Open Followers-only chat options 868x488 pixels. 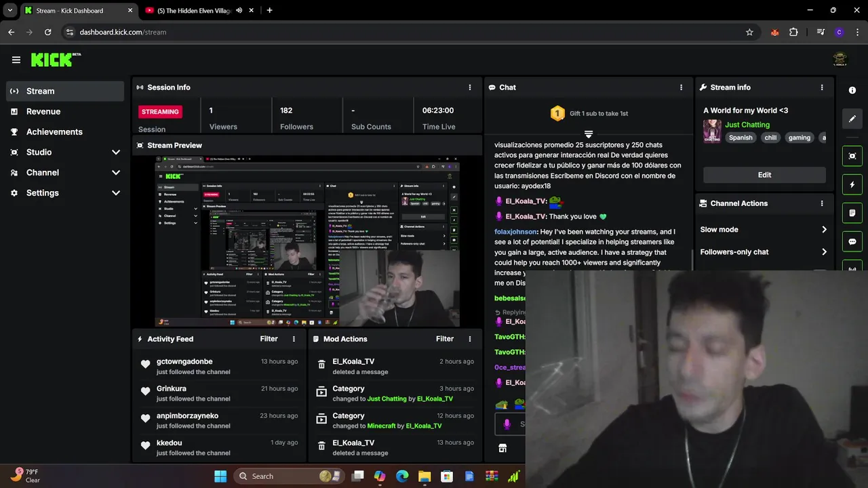764,252
